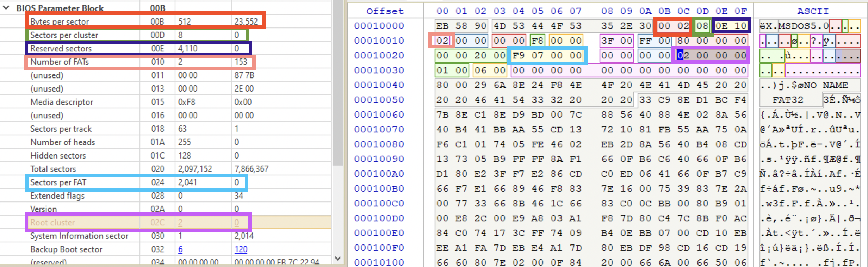
Task: Select the Extended flags row
Action: point(166,195)
